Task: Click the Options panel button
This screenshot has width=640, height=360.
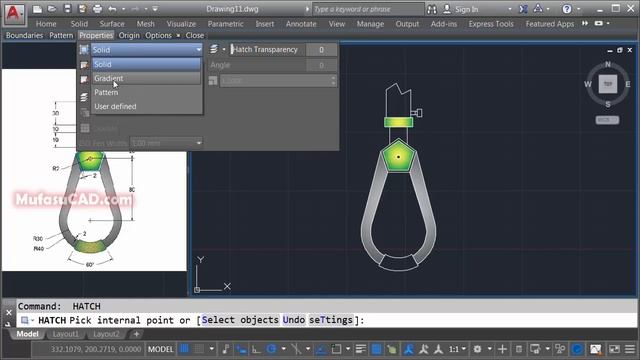Action: (158, 36)
